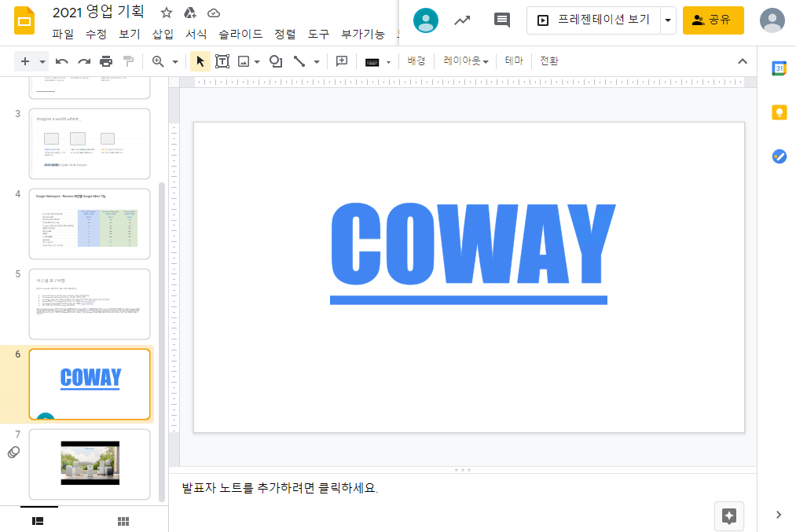This screenshot has width=796, height=532.
Task: Open the 레이아웃 layout dropdown
Action: (465, 61)
